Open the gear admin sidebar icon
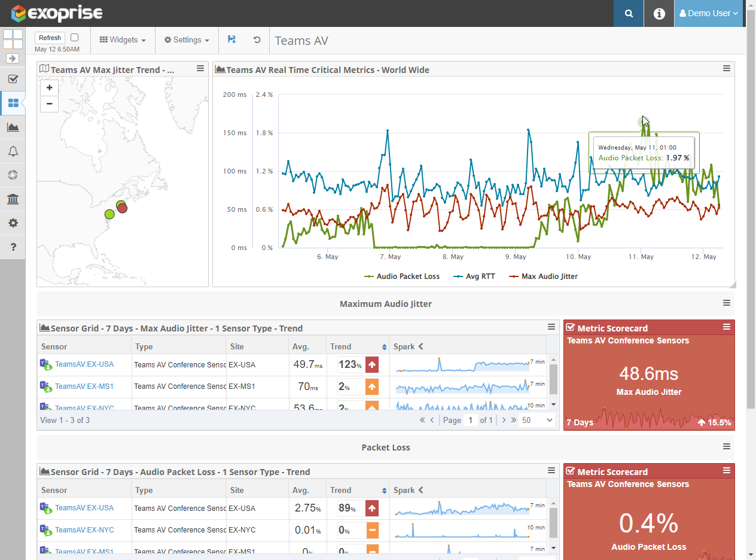 (x=13, y=223)
